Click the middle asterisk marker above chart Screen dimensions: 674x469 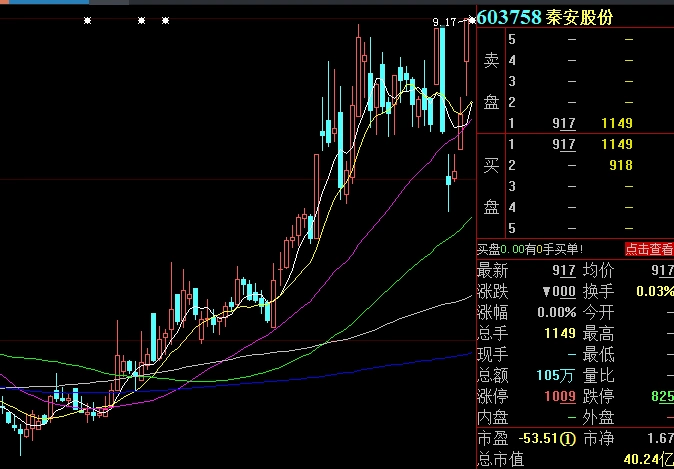[142, 20]
